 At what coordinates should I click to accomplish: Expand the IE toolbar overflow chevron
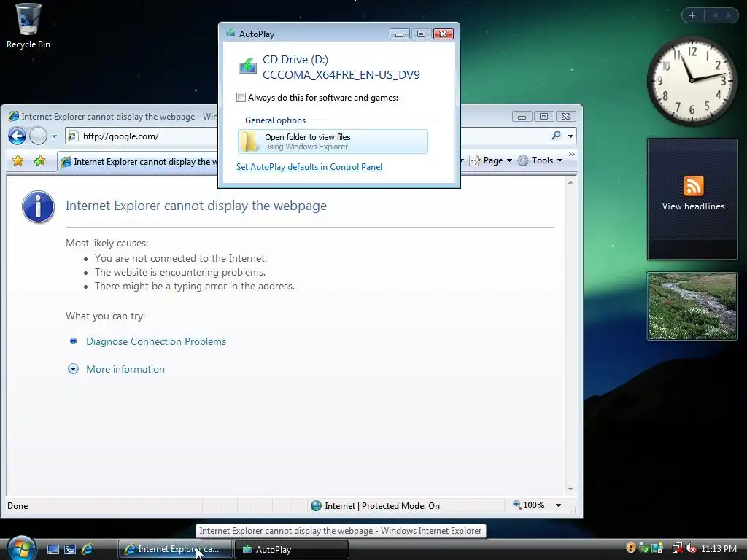click(x=572, y=155)
